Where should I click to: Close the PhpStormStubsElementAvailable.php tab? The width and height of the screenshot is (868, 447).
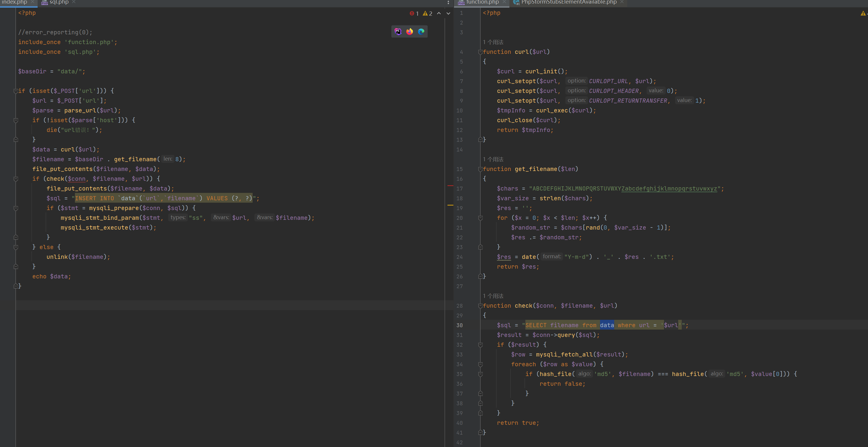point(622,2)
